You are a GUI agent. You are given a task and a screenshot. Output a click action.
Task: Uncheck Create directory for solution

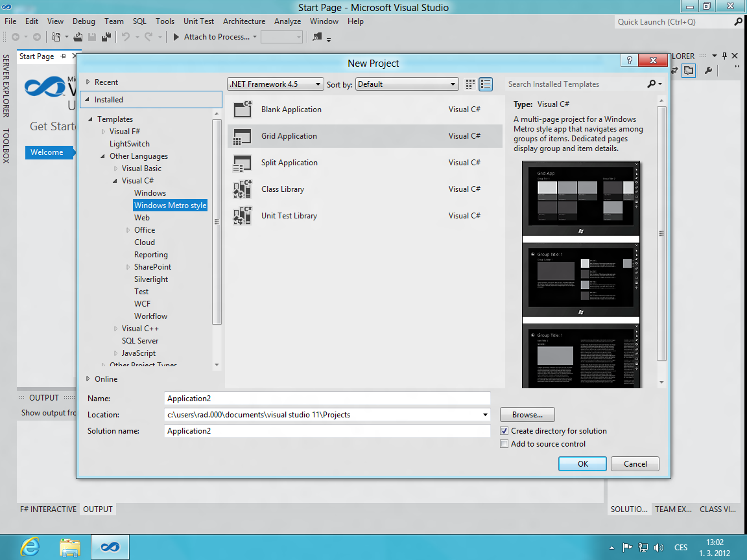[504, 431]
